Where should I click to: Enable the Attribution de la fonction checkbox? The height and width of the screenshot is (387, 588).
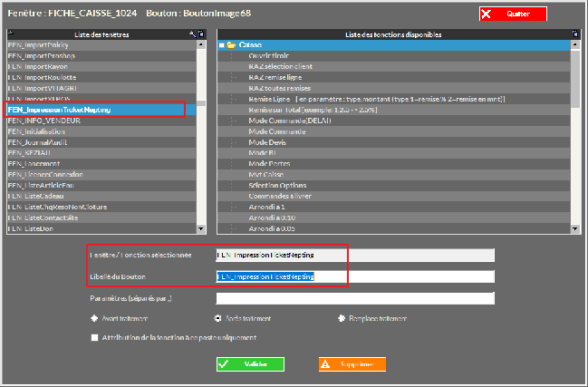pyautogui.click(x=94, y=337)
